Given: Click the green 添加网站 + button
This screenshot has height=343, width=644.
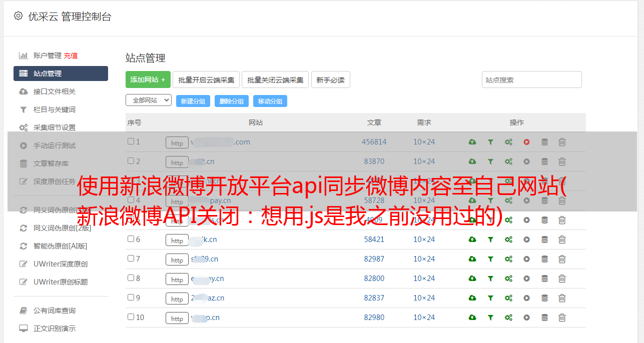Looking at the screenshot, I should (148, 79).
